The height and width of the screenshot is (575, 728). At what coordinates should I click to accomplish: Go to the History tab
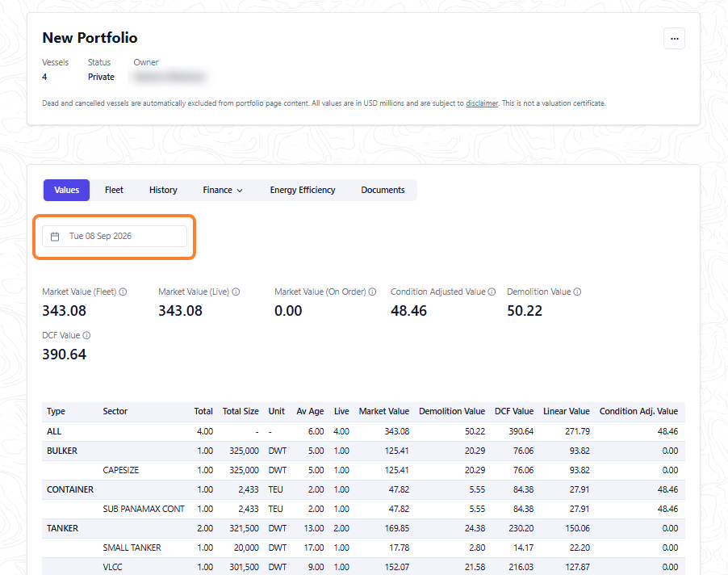163,190
